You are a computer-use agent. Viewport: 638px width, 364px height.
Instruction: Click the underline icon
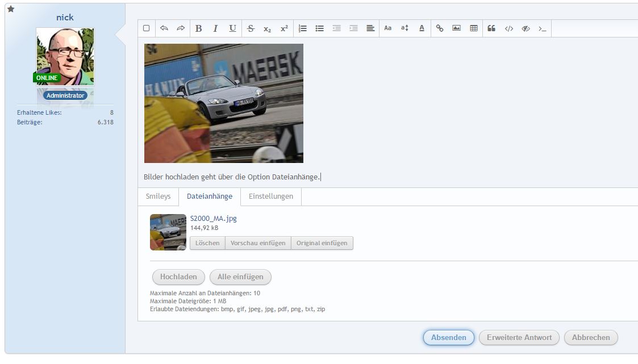(x=232, y=28)
